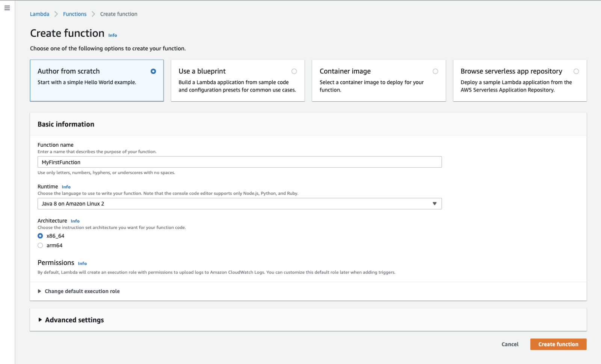Open the hamburger navigation menu

(7, 8)
